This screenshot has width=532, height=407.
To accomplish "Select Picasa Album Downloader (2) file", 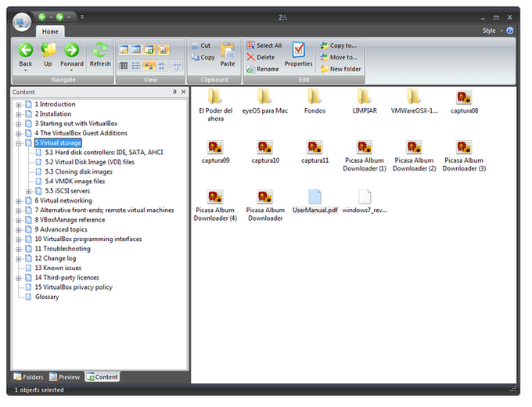I will pos(414,156).
